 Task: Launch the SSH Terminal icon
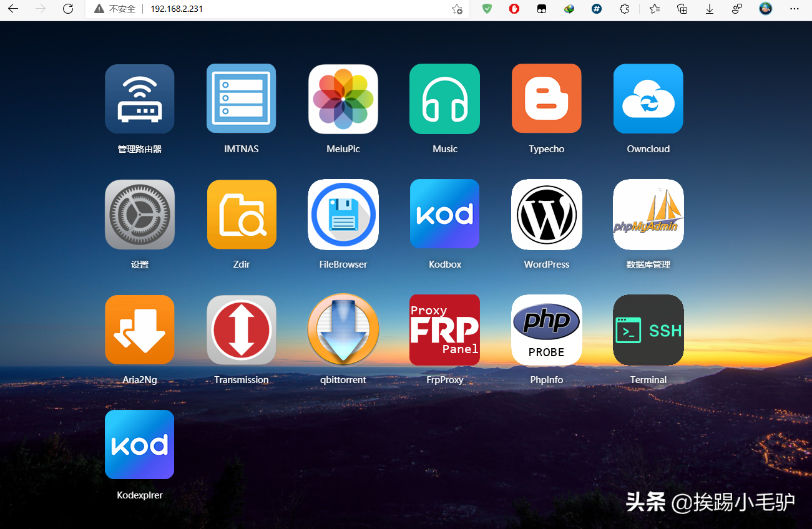[x=648, y=329]
